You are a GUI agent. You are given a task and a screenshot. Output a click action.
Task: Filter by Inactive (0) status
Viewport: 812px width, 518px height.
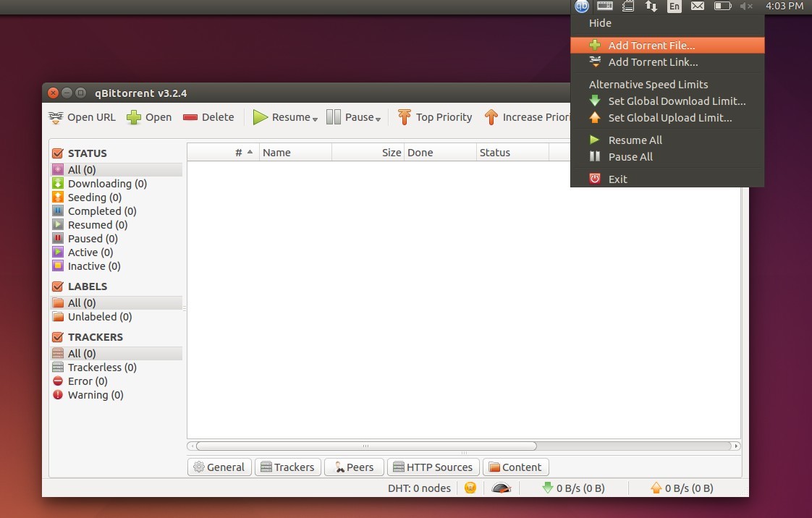[x=117, y=266]
